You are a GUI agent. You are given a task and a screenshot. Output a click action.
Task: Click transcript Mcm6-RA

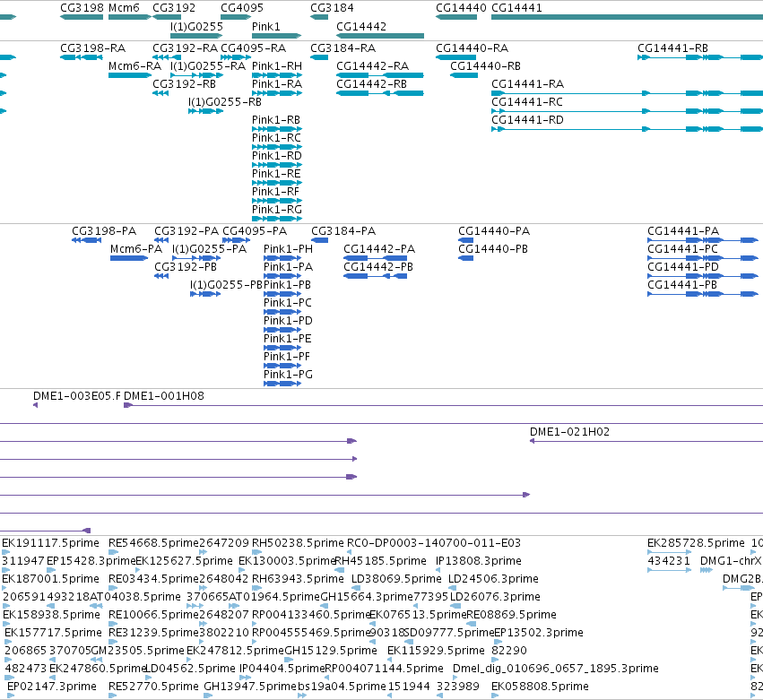coord(134,66)
